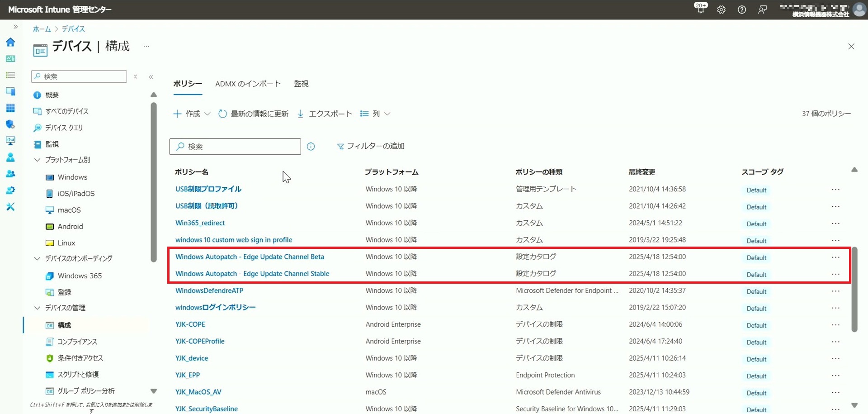Image resolution: width=868 pixels, height=414 pixels.
Task: Select iOS/iPadOS platform in sidebar
Action: click(76, 194)
